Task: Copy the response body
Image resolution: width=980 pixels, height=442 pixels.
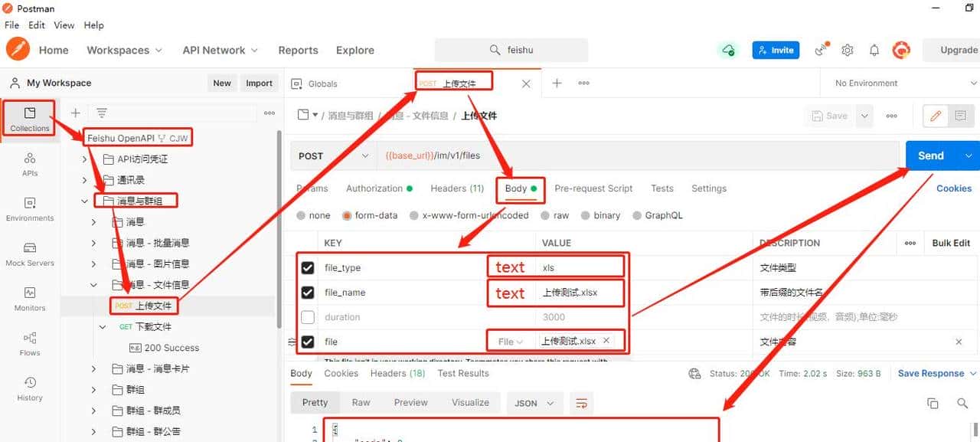Action: 933,403
